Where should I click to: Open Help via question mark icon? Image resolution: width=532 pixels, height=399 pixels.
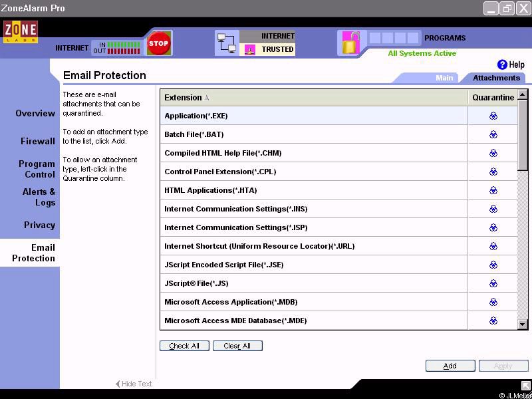point(502,65)
